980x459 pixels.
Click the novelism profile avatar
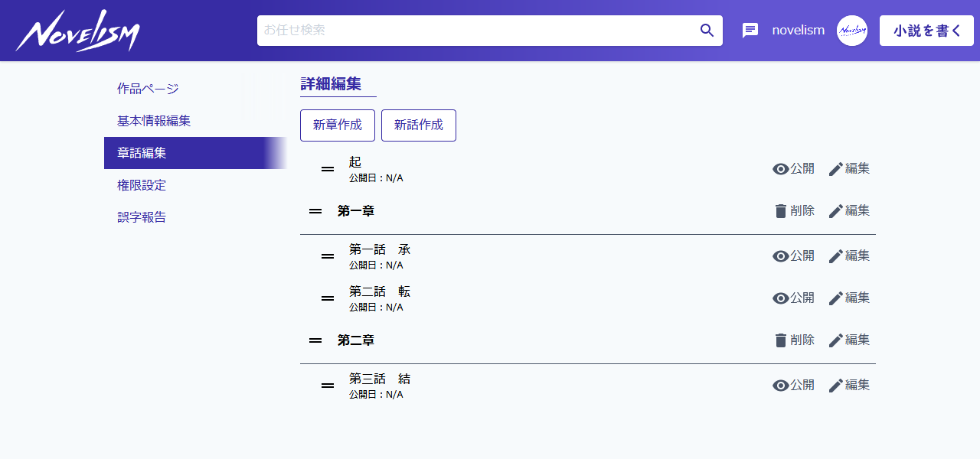[851, 31]
